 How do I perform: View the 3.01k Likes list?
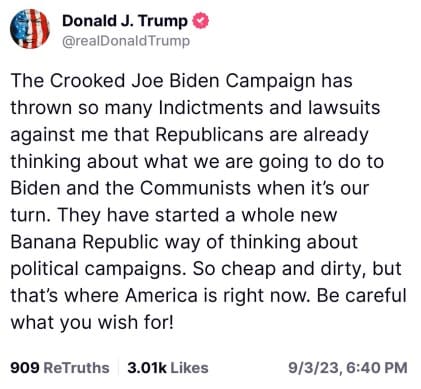pos(168,368)
